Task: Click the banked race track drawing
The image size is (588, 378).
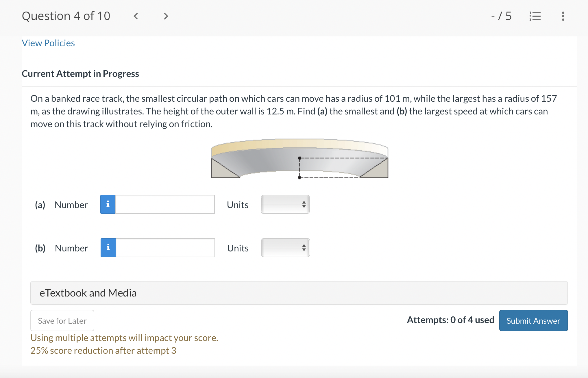Action: 299,159
